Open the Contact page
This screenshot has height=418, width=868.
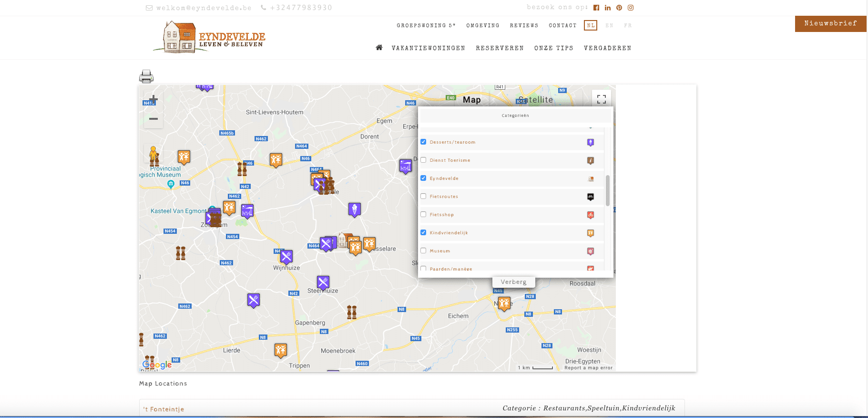(562, 26)
